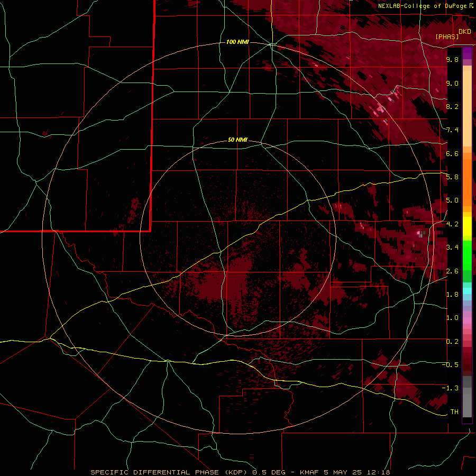Click the DKD product label
The image size is (476, 476).
465,32
